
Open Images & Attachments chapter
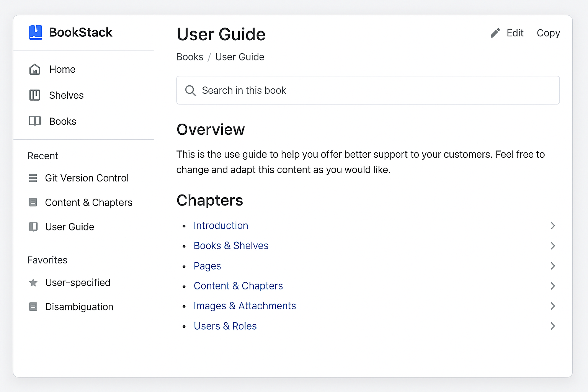coord(245,306)
